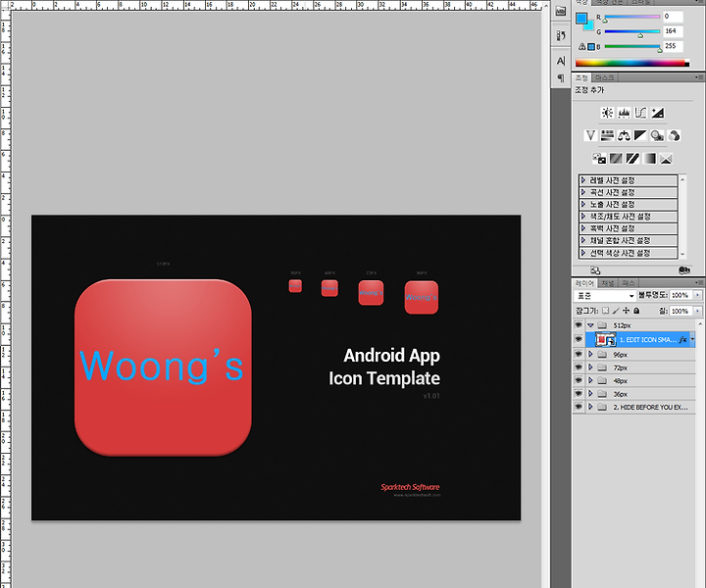Image resolution: width=706 pixels, height=588 pixels.
Task: Click the web-safe color cube icon
Action: [591, 46]
